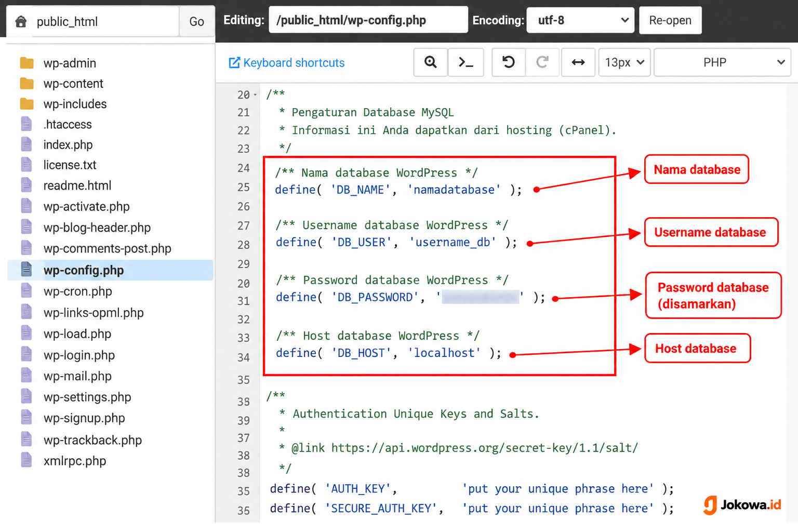Click the 'localhost' string in code

[445, 353]
